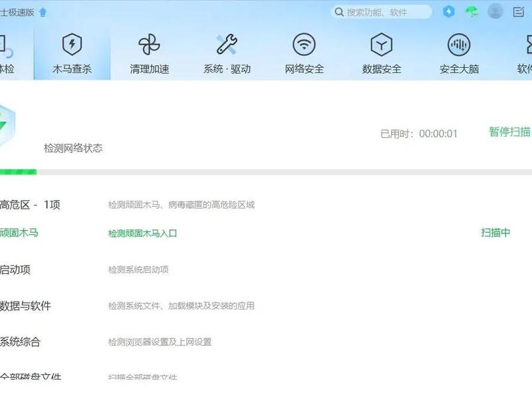The image size is (532, 399).
Task: Click 检测顽固木马、病毒藏匿的高危险区域 description
Action: click(x=181, y=205)
